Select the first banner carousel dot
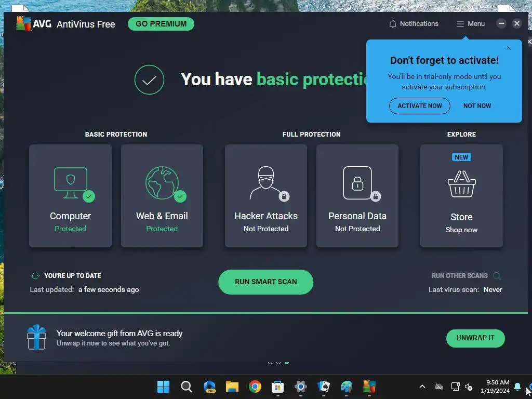The width and height of the screenshot is (532, 399). [x=270, y=362]
